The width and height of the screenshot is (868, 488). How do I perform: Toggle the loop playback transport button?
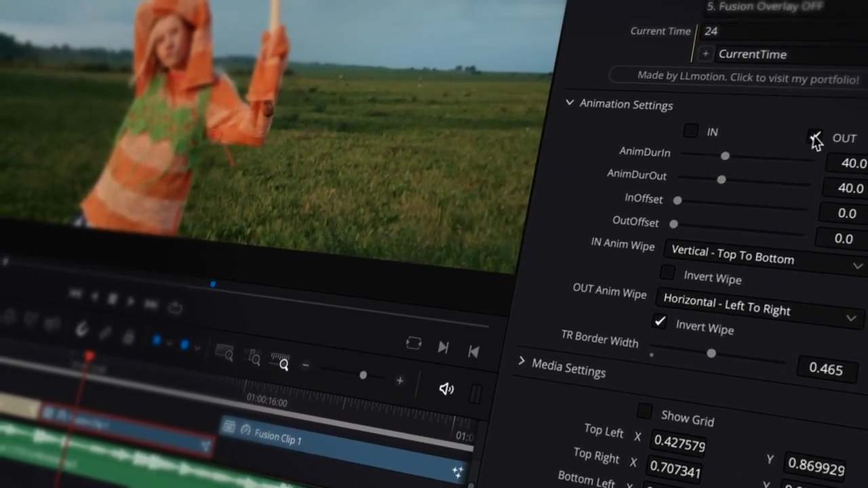click(x=175, y=308)
